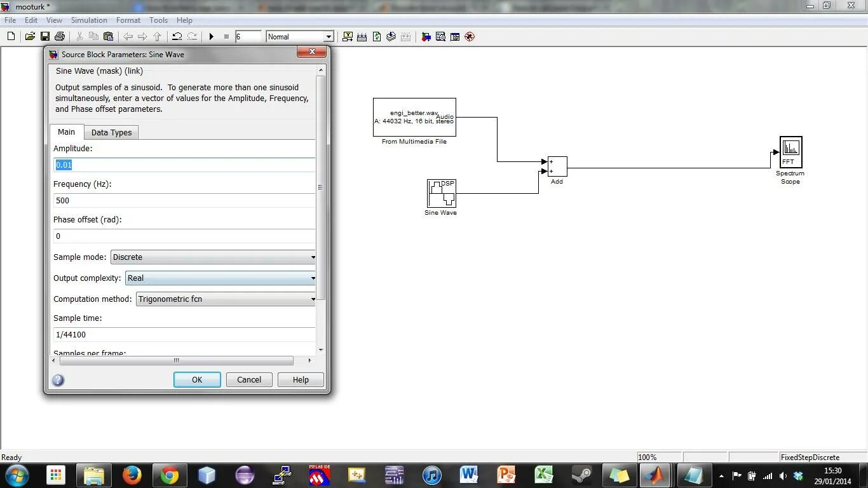Screen dimensions: 868x488
Task: Click the Cancel button
Action: 249,380
